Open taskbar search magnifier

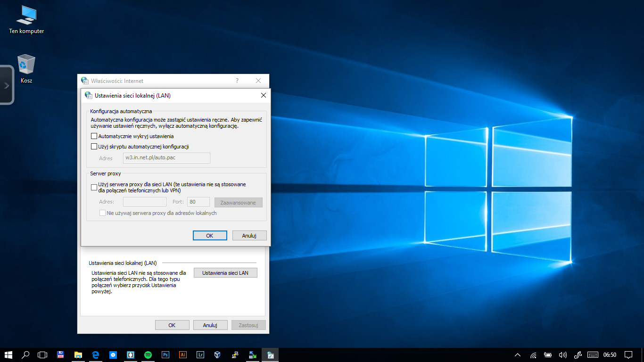click(x=26, y=355)
